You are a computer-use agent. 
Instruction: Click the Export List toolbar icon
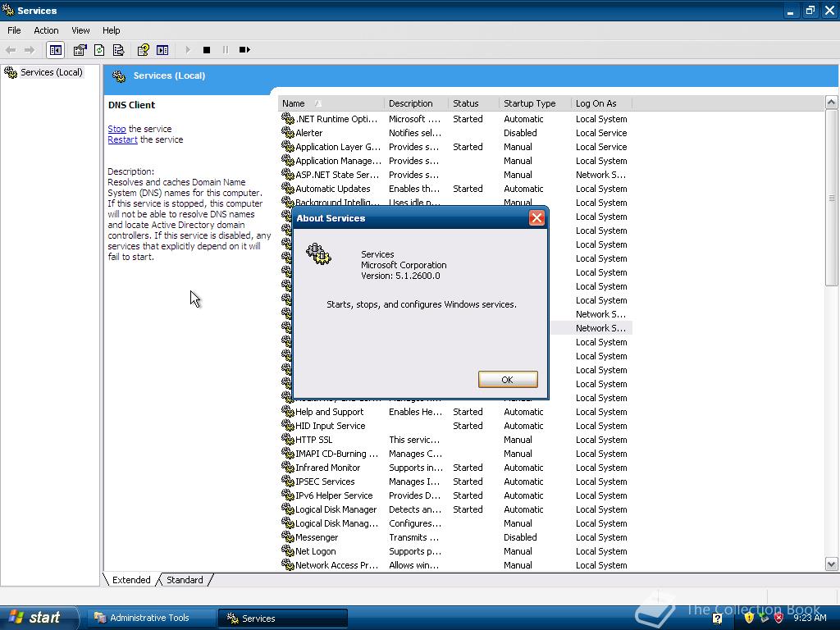[118, 50]
